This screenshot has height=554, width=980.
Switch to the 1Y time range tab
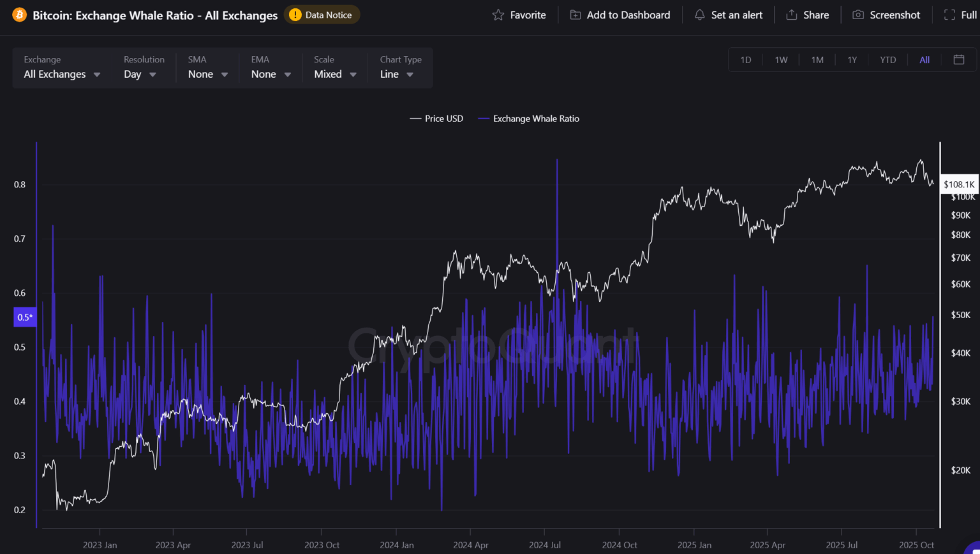(x=852, y=59)
